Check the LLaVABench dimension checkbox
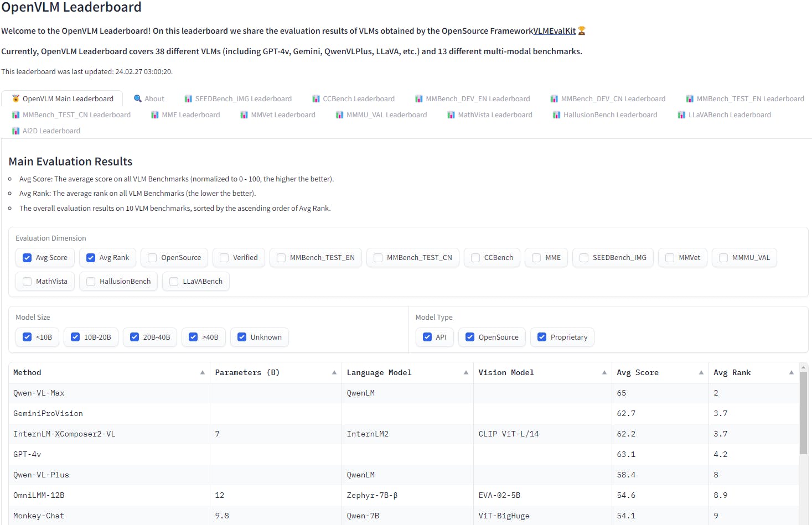Viewport: 812px width, 525px height. [x=174, y=282]
